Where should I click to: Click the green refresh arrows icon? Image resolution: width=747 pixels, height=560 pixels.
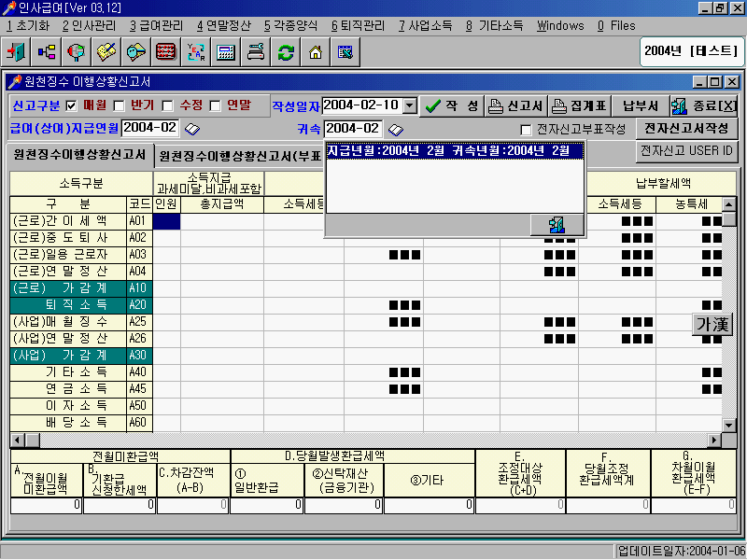pos(286,52)
